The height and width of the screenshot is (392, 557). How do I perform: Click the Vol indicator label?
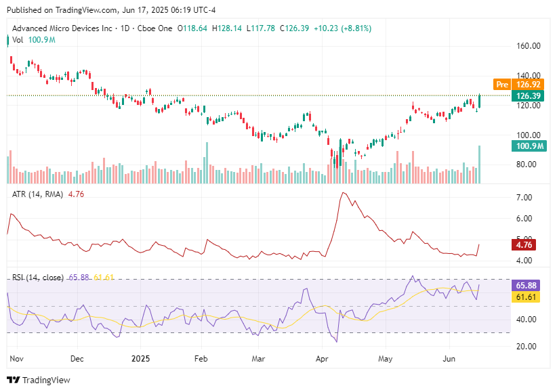click(x=18, y=40)
